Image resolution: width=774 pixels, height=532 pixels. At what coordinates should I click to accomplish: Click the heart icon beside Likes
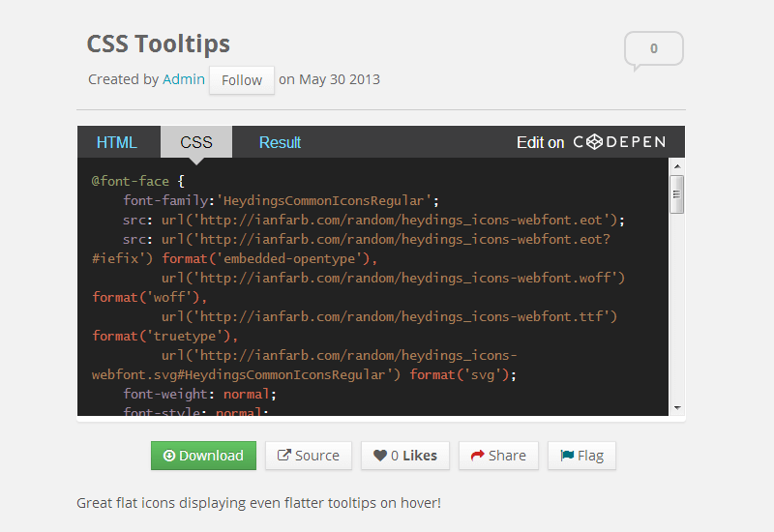click(x=380, y=456)
